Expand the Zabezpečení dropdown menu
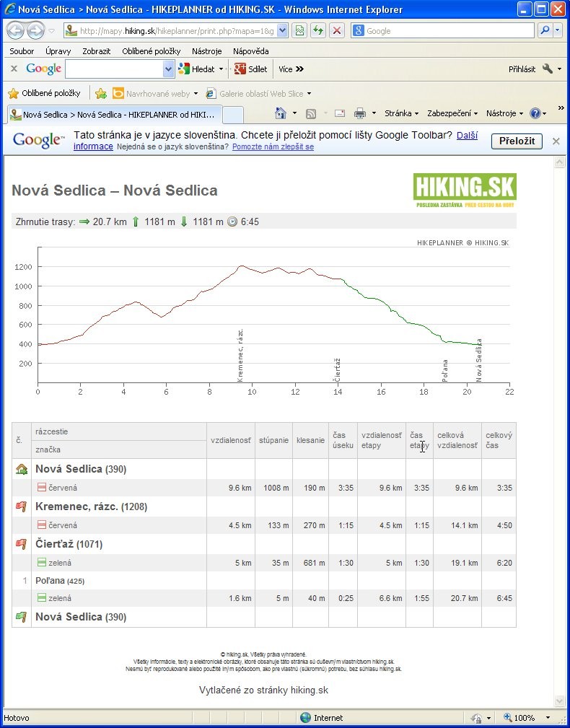 [452, 113]
